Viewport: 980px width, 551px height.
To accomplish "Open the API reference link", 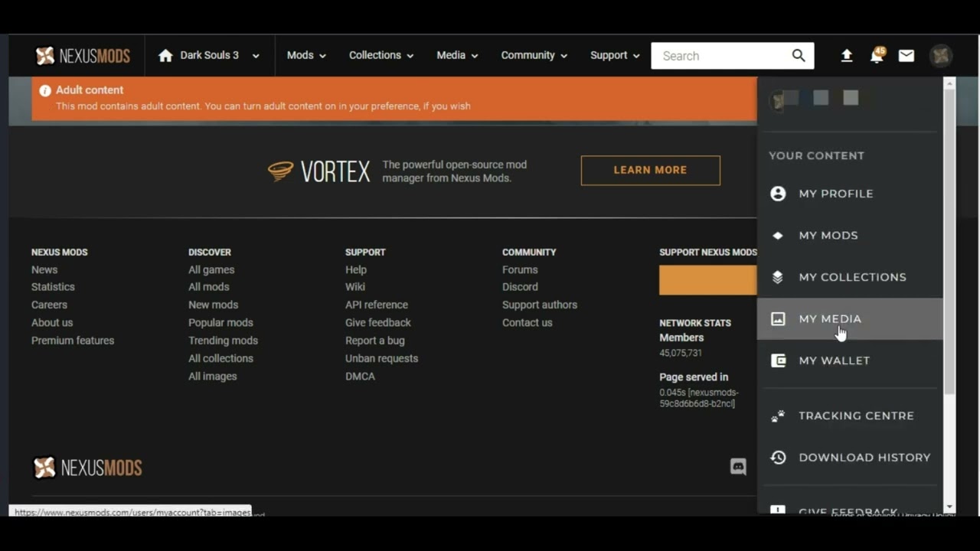I will pyautogui.click(x=377, y=305).
